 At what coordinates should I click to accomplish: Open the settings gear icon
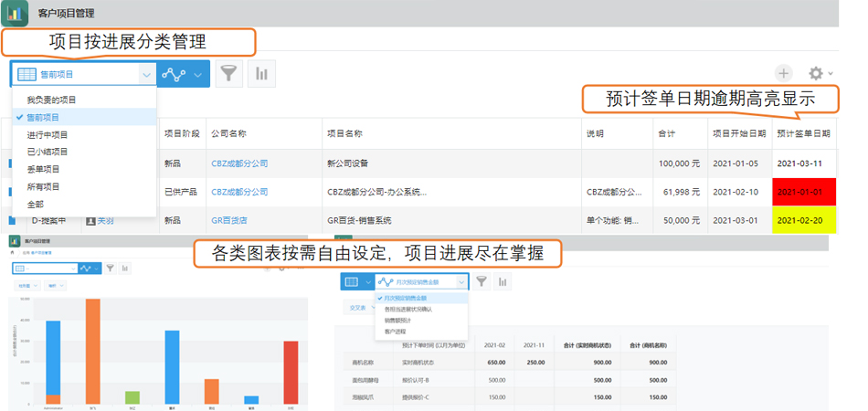(x=815, y=73)
